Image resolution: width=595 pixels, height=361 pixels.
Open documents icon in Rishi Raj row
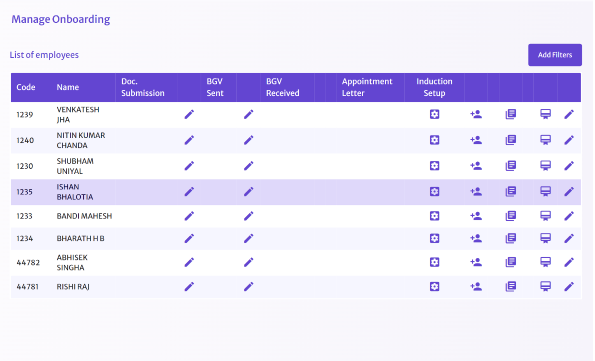click(x=511, y=286)
